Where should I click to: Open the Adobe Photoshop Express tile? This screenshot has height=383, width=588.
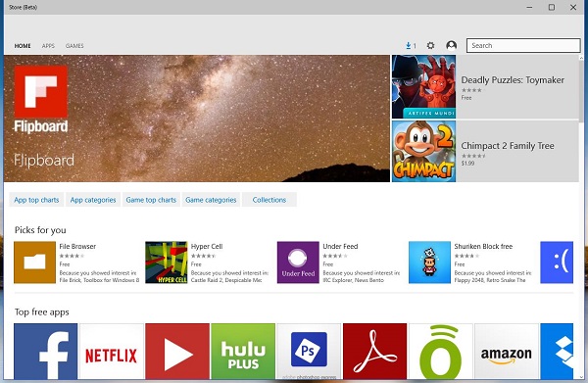(x=309, y=352)
